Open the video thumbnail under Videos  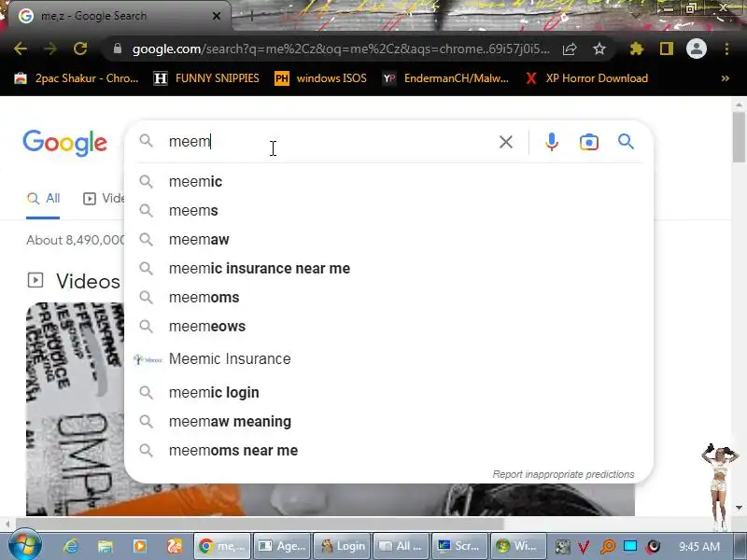[75, 409]
